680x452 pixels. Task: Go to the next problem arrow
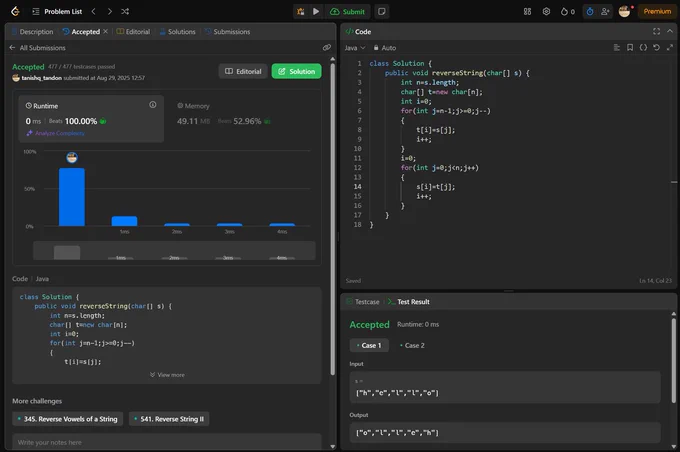110,12
